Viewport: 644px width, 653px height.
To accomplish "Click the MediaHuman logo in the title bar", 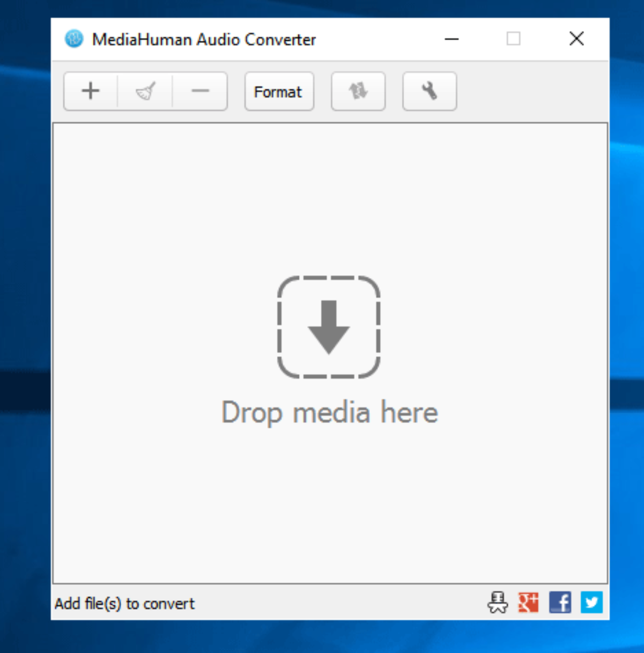I will coord(73,39).
